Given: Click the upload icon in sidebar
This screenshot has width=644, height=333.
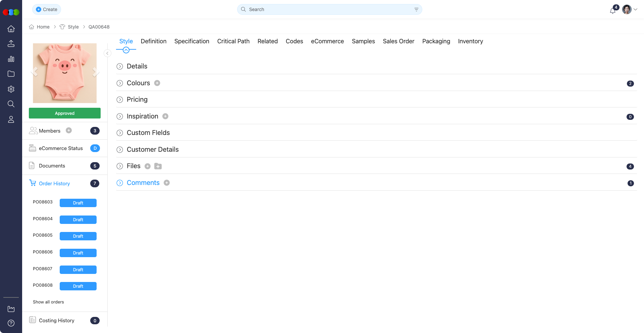Looking at the screenshot, I should pyautogui.click(x=11, y=44).
